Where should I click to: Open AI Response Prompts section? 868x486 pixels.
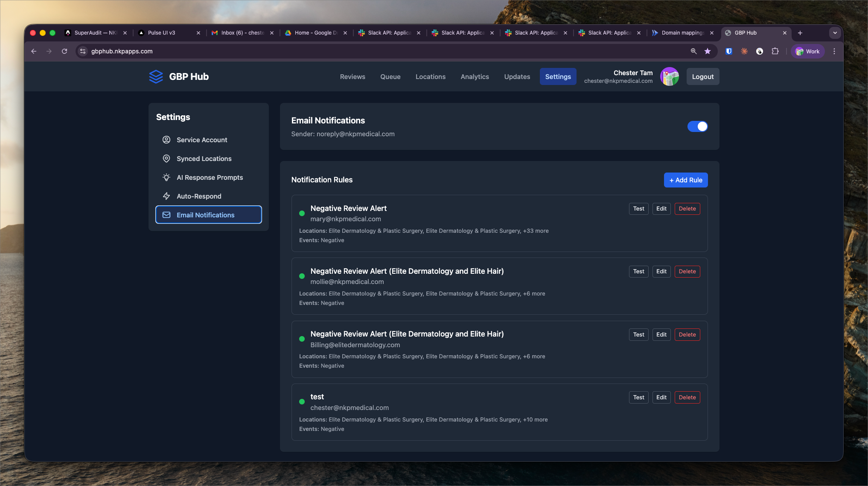[x=210, y=178]
